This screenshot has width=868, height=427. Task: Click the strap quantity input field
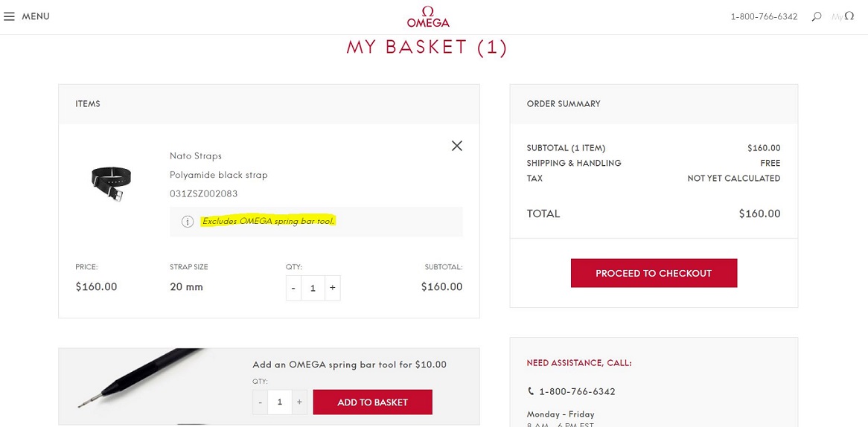(x=313, y=288)
